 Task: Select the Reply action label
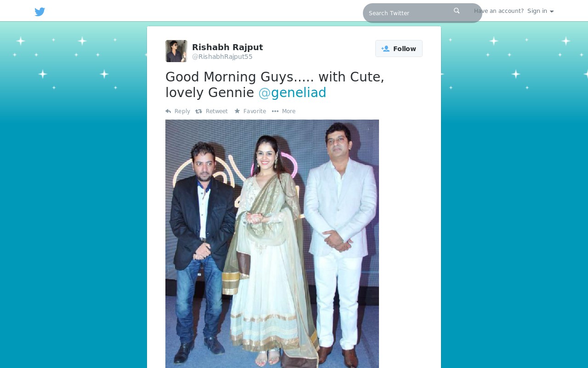click(x=182, y=111)
